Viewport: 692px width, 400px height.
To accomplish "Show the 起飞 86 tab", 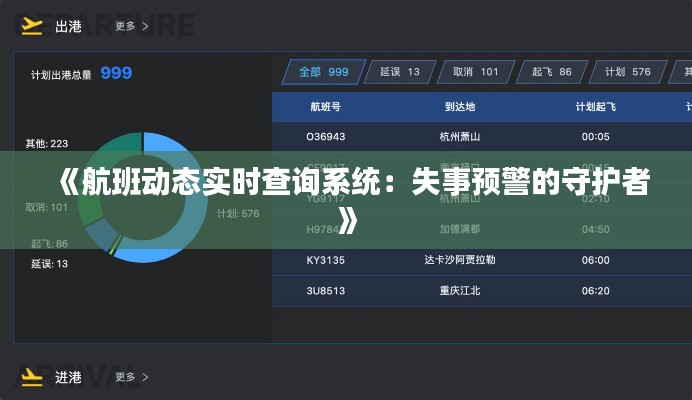I will point(552,72).
